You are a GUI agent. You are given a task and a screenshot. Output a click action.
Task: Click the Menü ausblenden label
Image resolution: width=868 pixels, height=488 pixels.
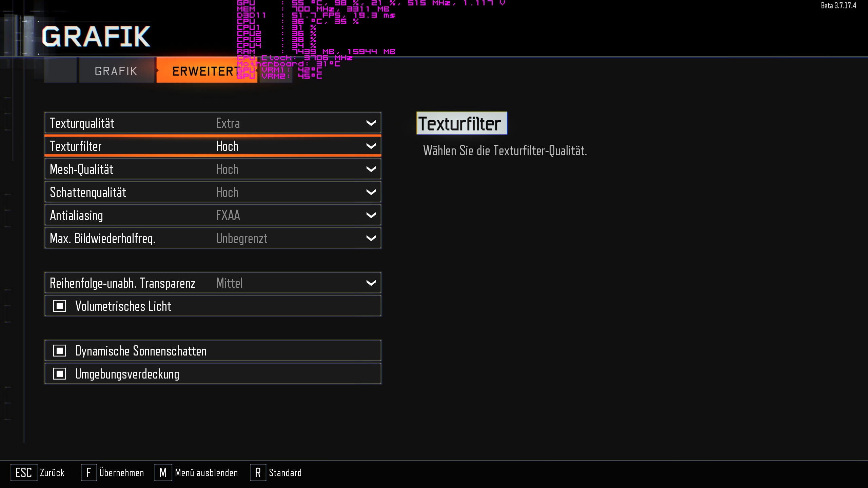coord(206,472)
